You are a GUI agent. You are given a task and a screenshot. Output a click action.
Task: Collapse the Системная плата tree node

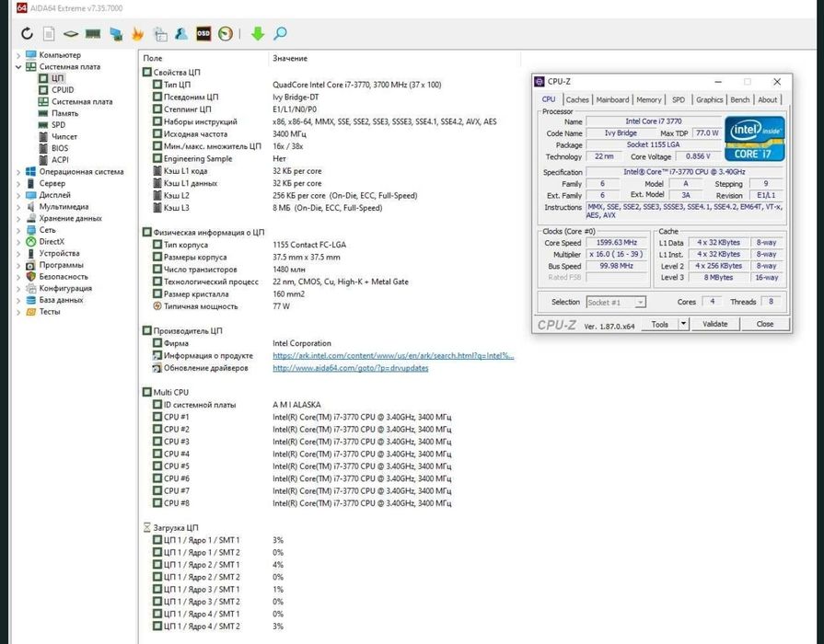pos(18,67)
